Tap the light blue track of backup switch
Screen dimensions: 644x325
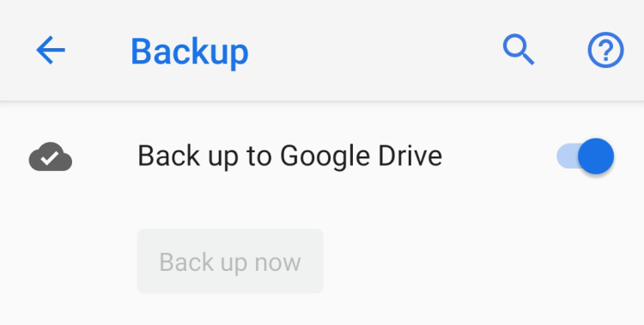click(567, 156)
